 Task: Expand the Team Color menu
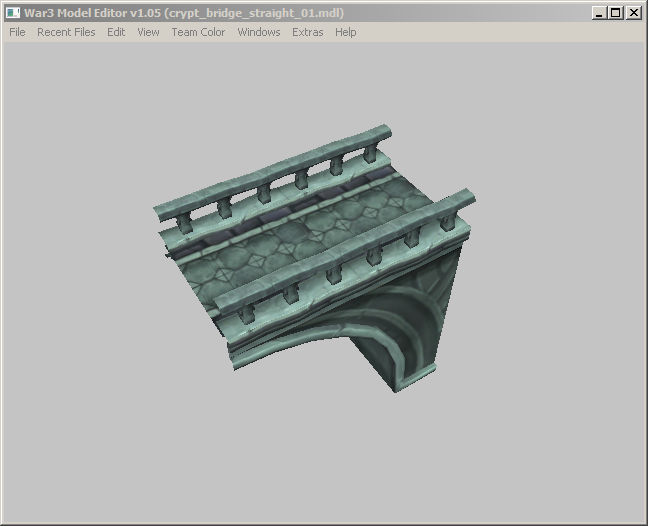pyautogui.click(x=198, y=32)
